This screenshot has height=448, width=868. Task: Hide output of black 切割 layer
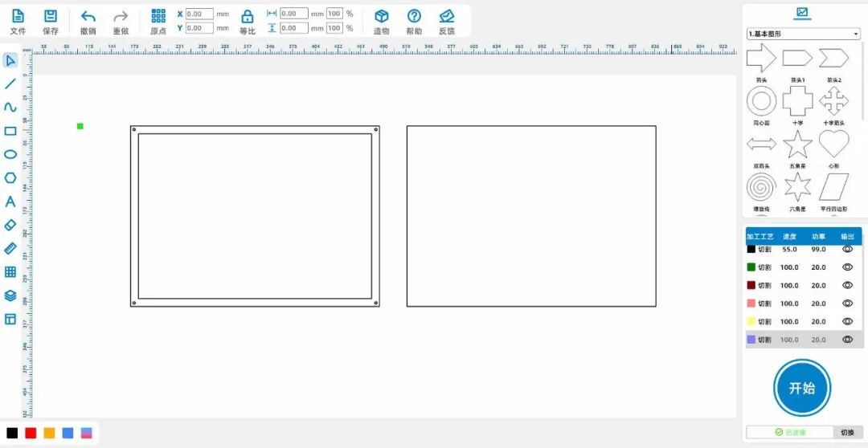pyautogui.click(x=847, y=249)
